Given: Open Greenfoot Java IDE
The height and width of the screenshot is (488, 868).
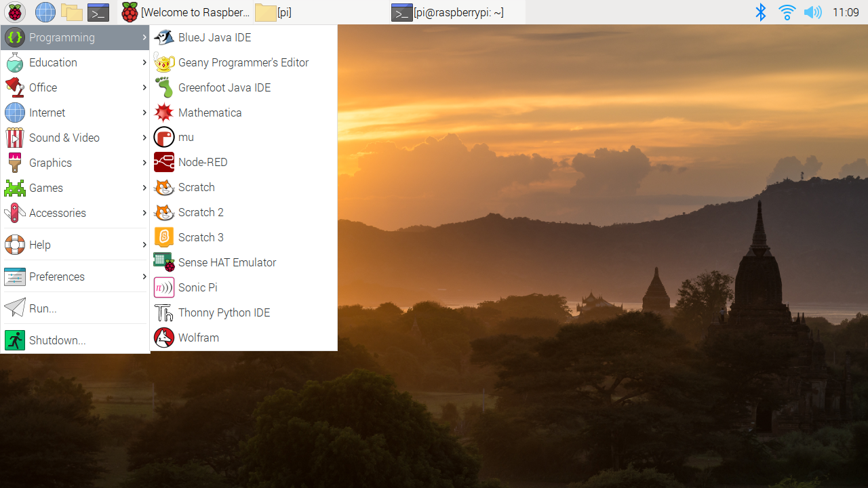Looking at the screenshot, I should pos(224,87).
